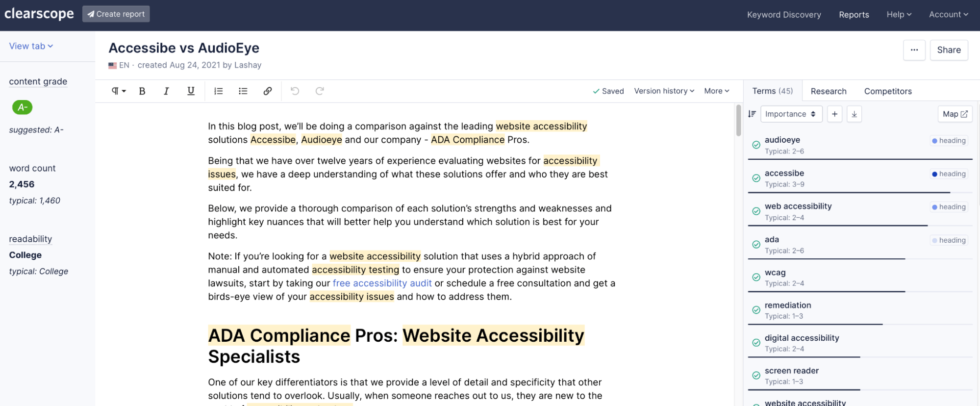Click check icon next to wcag
This screenshot has width=980, height=406.
tap(756, 278)
